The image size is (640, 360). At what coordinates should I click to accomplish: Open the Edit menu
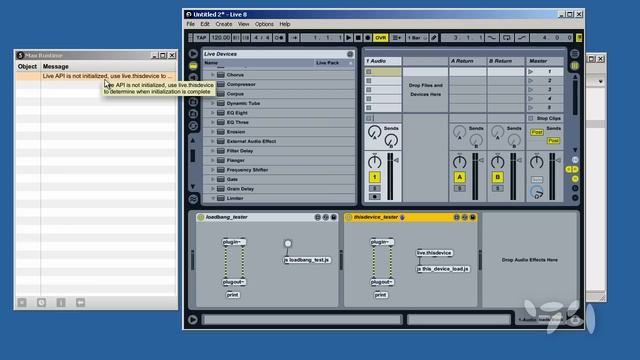[205, 24]
